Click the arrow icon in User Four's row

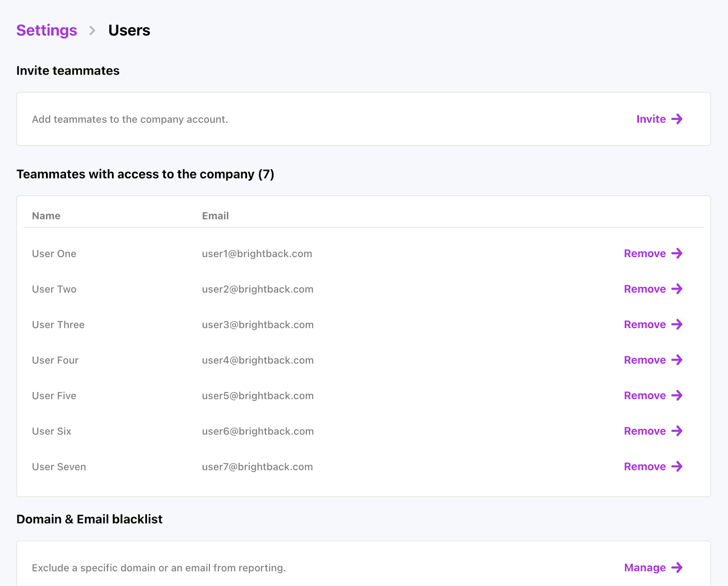point(677,360)
